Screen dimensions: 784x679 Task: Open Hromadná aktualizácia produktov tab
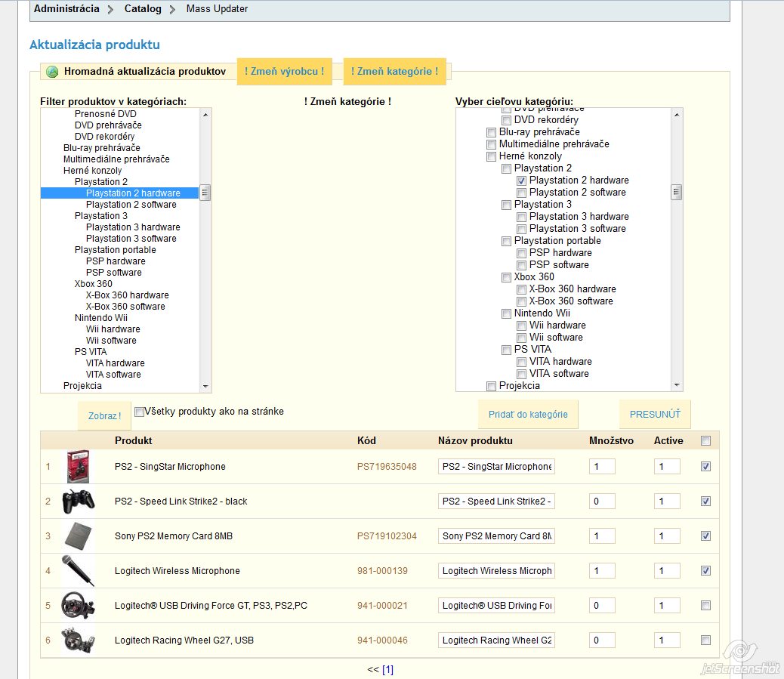145,72
